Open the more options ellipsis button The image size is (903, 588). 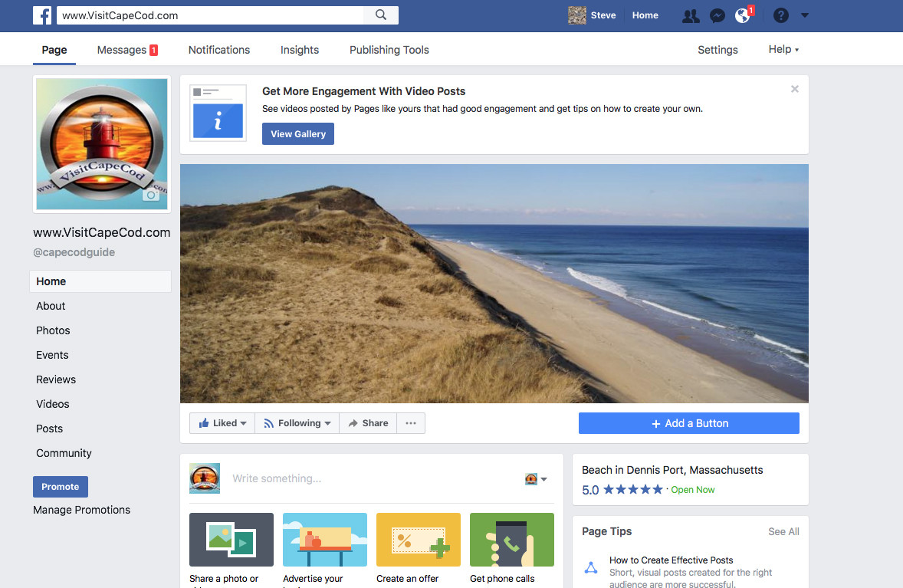(x=411, y=423)
